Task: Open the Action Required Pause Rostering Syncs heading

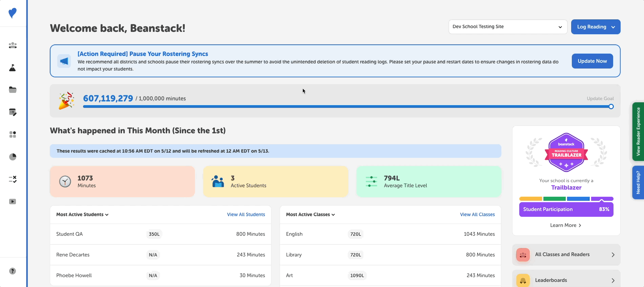Action: point(143,54)
